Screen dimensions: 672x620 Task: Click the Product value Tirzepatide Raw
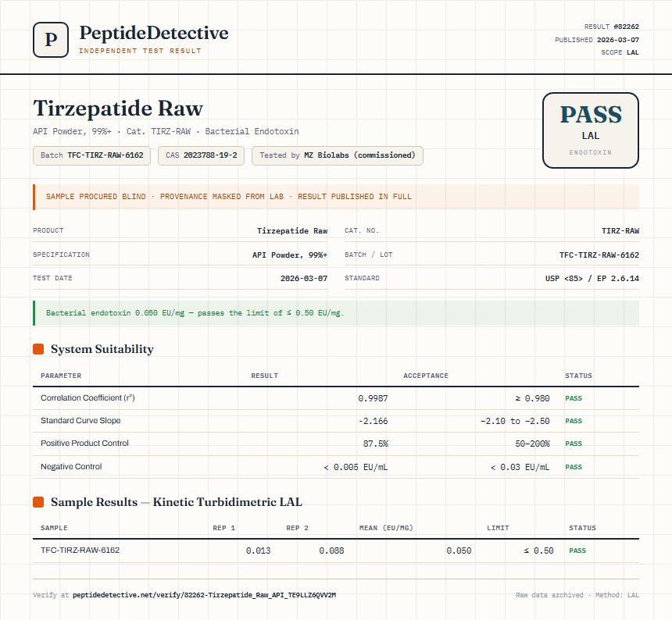pyautogui.click(x=292, y=231)
